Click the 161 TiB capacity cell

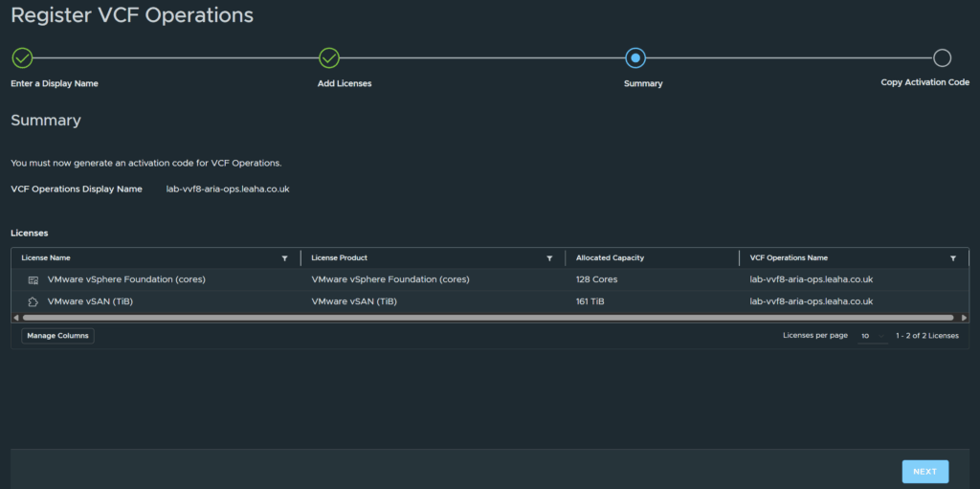click(590, 301)
